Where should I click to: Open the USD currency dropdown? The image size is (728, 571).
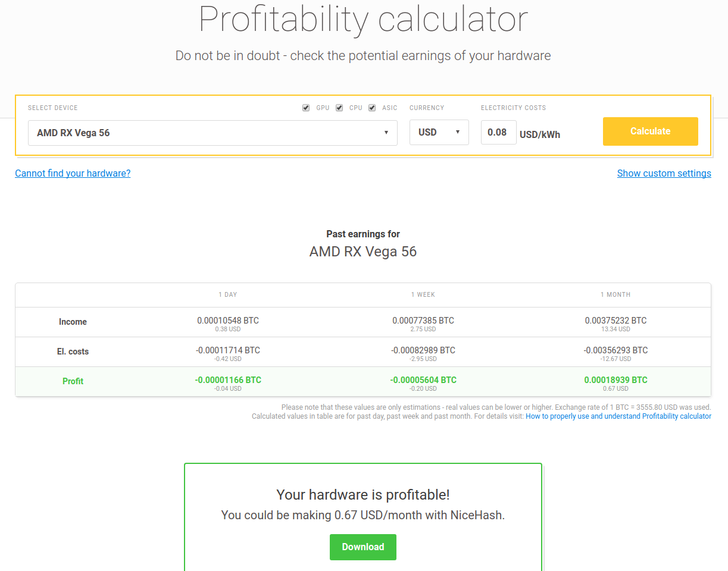(439, 132)
